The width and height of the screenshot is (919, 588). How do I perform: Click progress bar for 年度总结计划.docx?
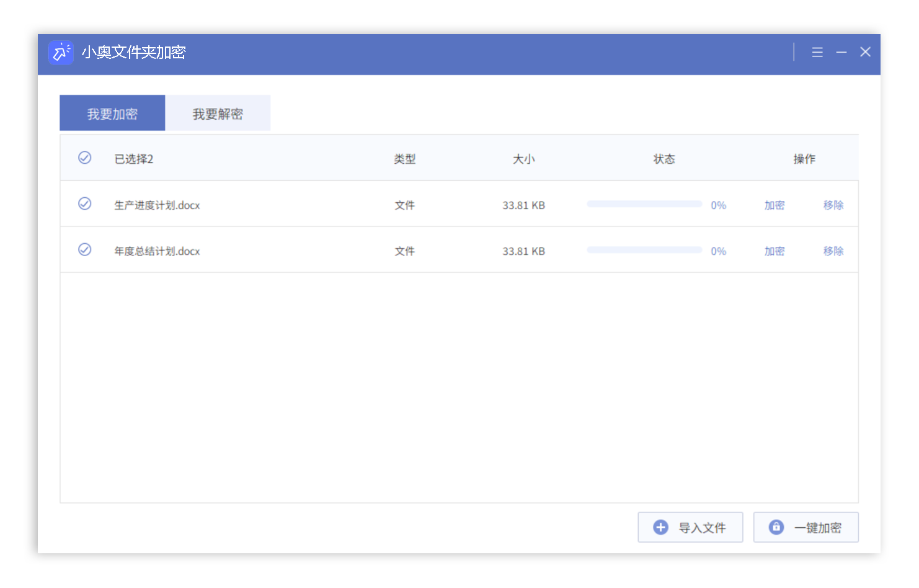coord(644,250)
